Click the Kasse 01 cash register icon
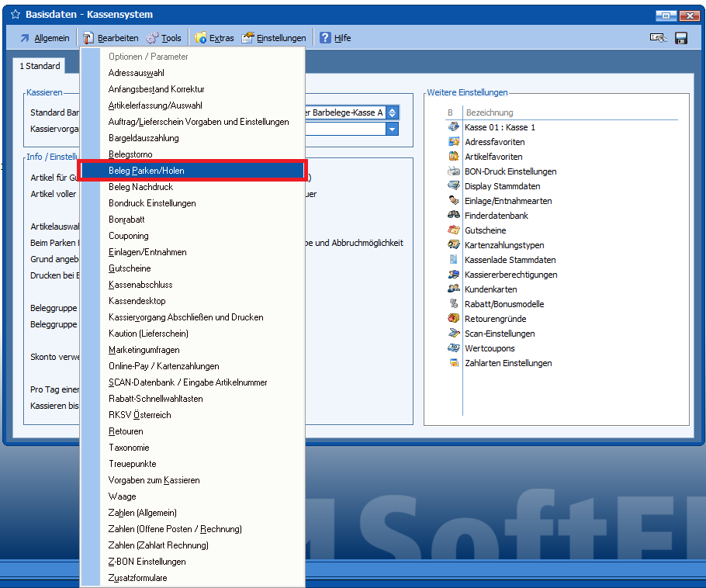 (x=454, y=126)
